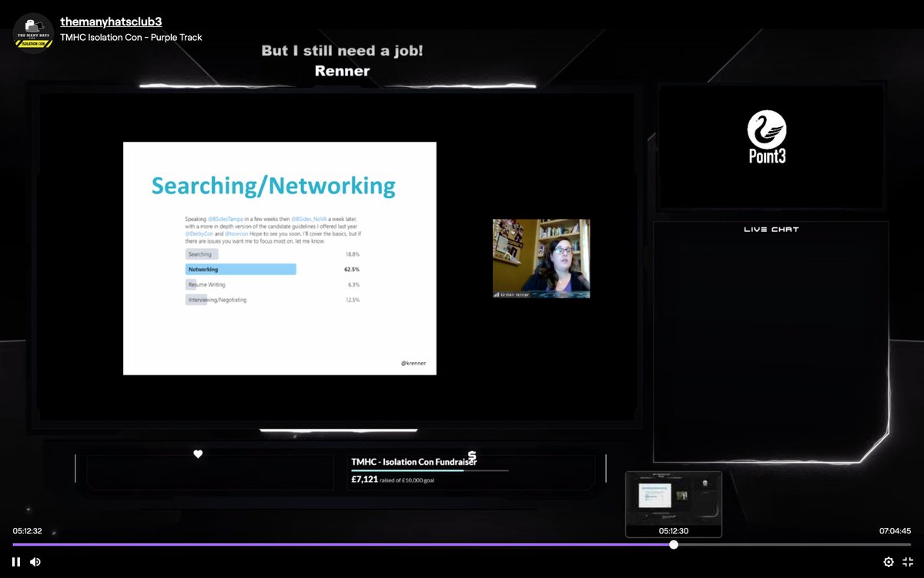Click the LIVE CHAT heading
Screen dimensions: 924x578
click(772, 229)
